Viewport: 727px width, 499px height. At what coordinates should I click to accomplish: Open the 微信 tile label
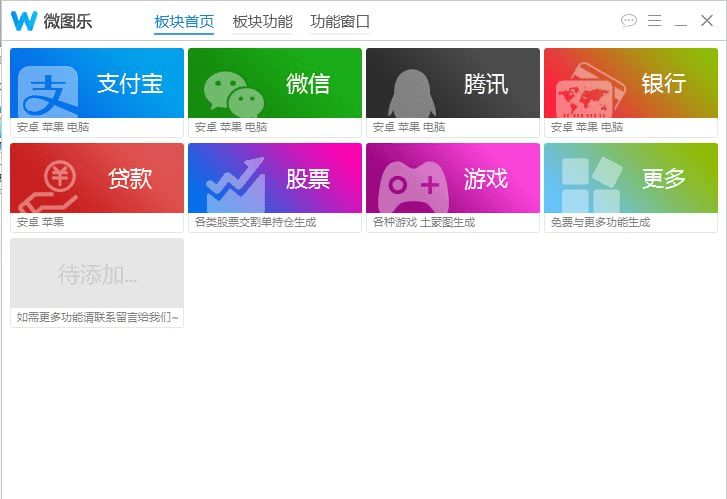(308, 84)
